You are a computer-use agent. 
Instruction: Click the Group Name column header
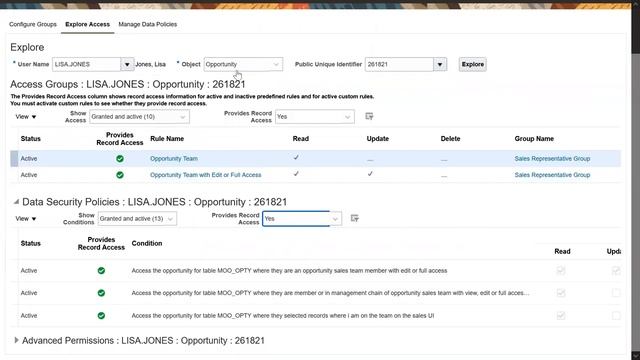[534, 139]
